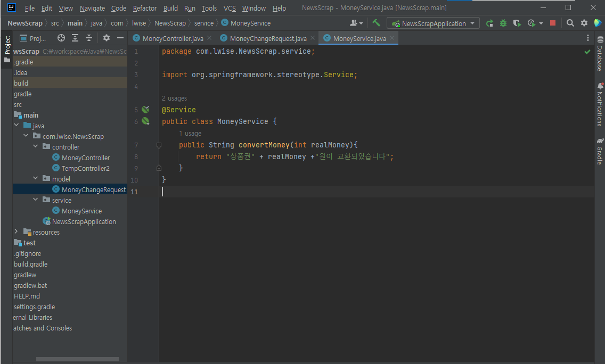605x364 pixels.
Task: Click the Build Project hammer icon
Action: (x=377, y=23)
